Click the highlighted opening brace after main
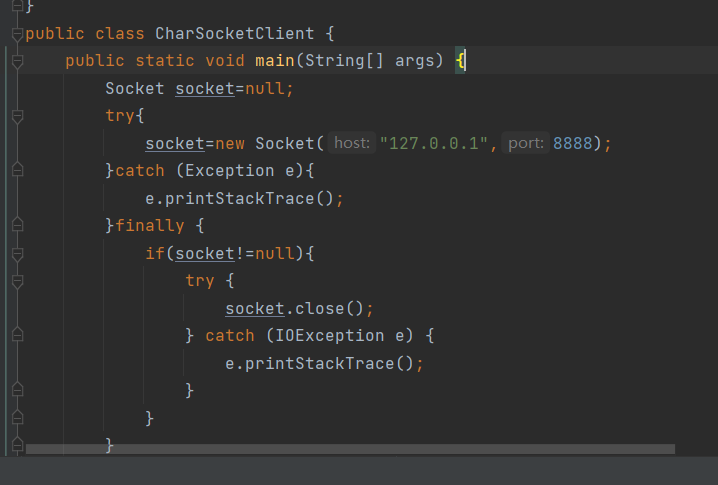Screen dimensions: 718x485 [x=460, y=60]
